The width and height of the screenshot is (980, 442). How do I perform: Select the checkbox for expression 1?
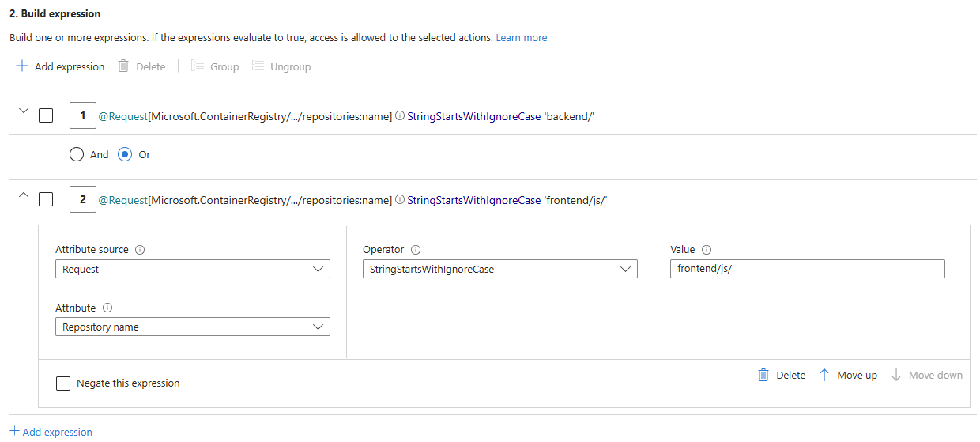coord(46,115)
